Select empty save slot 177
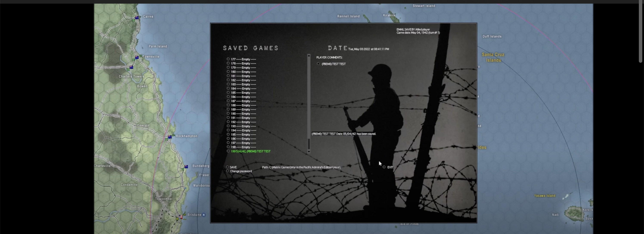This screenshot has width=644, height=234. coord(228,59)
